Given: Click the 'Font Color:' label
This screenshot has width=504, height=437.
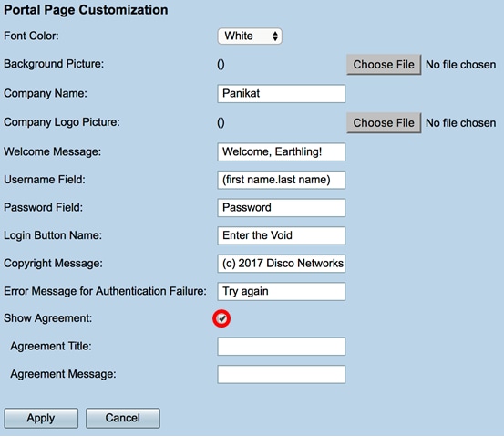Looking at the screenshot, I should tap(31, 36).
